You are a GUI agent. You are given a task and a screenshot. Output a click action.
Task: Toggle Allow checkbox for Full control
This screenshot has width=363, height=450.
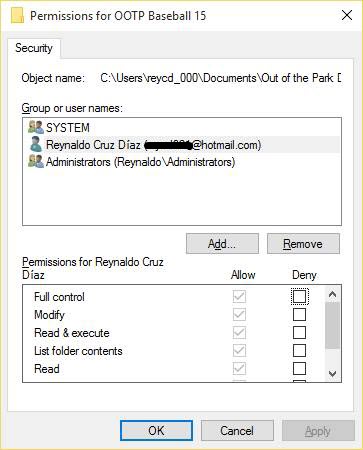(239, 296)
